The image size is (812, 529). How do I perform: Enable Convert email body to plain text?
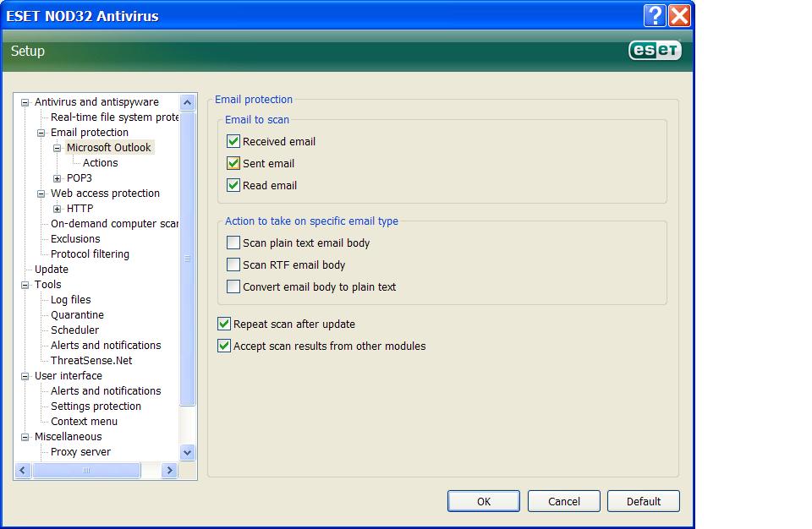(233, 286)
